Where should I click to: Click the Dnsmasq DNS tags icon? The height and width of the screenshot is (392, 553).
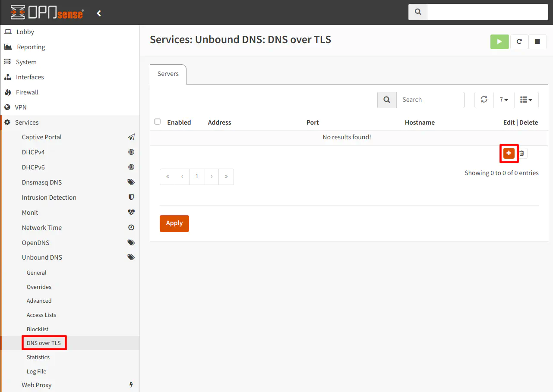tap(131, 182)
